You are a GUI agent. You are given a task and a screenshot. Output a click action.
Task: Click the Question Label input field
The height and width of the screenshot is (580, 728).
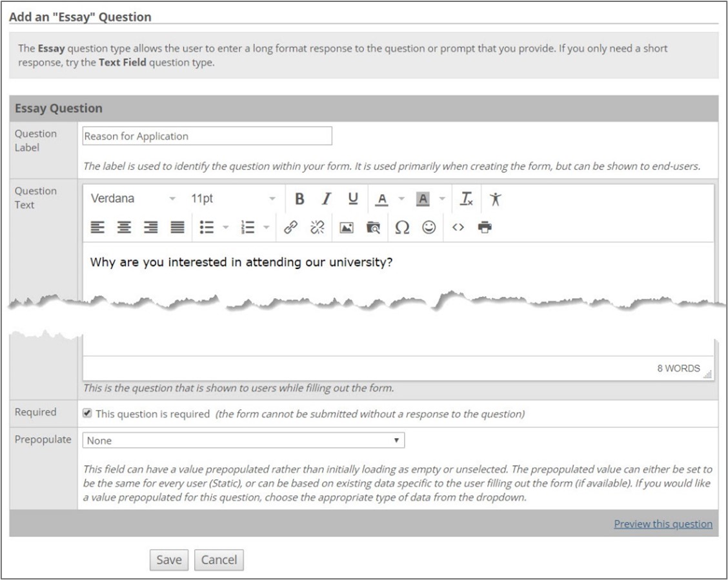[207, 136]
